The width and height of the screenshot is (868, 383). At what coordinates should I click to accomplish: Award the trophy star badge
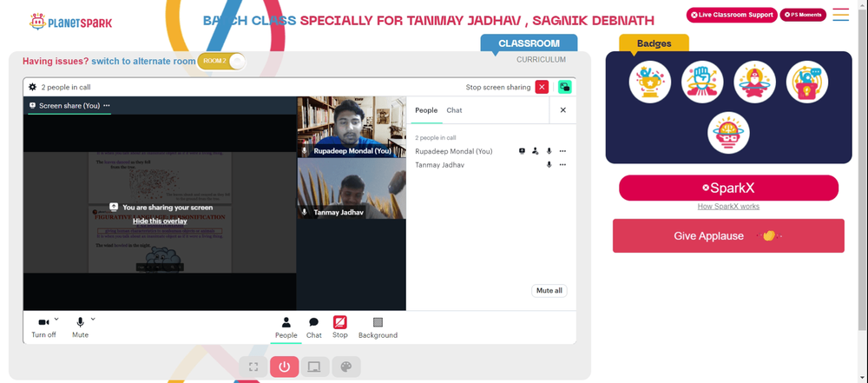(x=650, y=82)
